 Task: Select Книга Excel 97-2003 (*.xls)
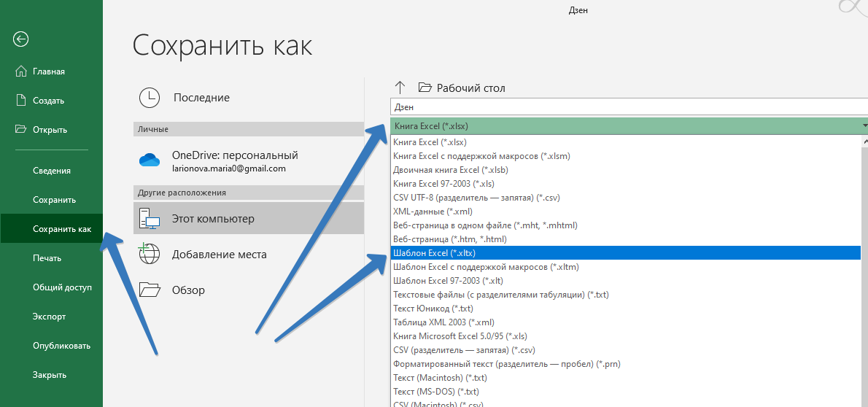click(626, 184)
